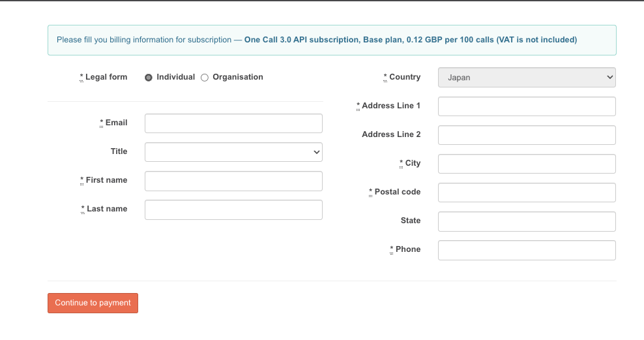Select the Individual legal form option

(148, 77)
